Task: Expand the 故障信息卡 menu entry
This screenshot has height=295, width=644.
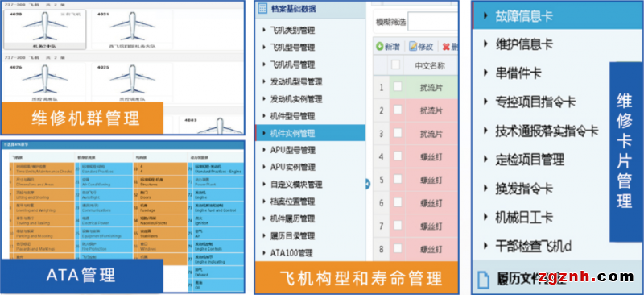Action: [x=518, y=16]
